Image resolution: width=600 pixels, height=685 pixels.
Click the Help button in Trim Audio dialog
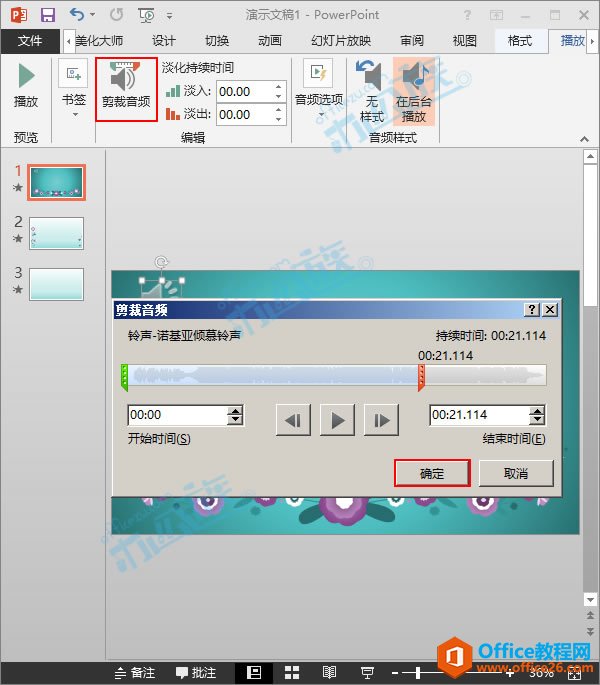click(532, 310)
